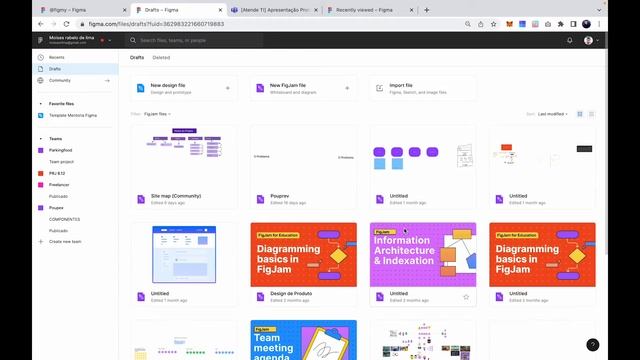Open Design de Produto file

(x=303, y=264)
